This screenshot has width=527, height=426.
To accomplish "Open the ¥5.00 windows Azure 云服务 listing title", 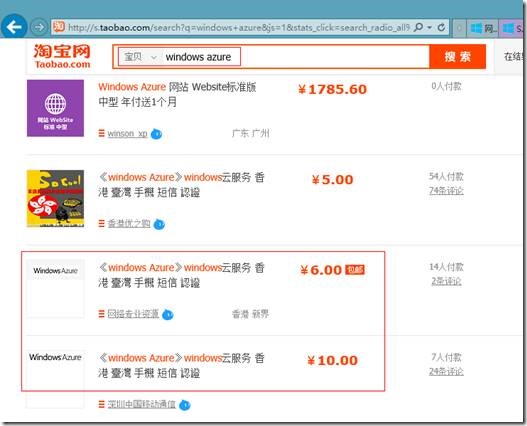I will (x=181, y=185).
